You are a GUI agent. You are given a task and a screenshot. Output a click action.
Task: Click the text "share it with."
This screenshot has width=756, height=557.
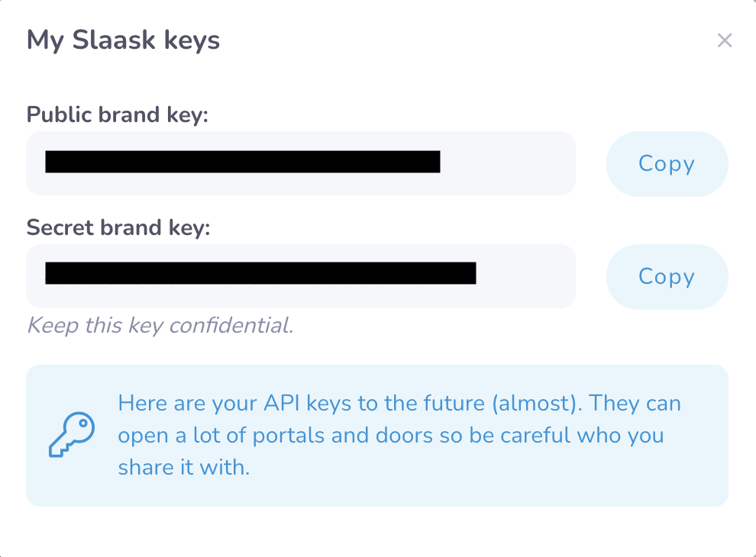[x=184, y=467]
